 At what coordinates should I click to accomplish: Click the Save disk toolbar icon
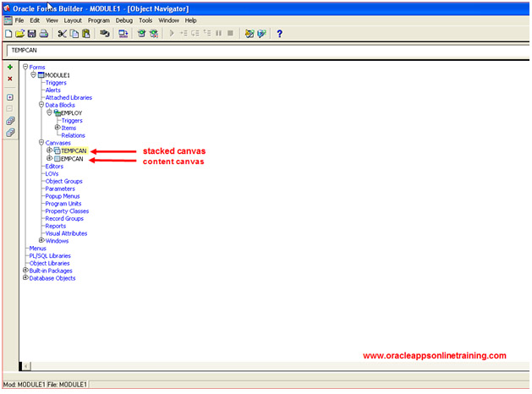click(31, 34)
